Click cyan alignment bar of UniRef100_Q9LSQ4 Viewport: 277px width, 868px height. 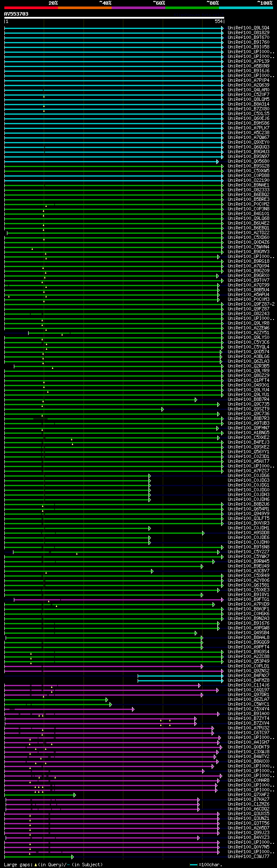pos(114,28)
